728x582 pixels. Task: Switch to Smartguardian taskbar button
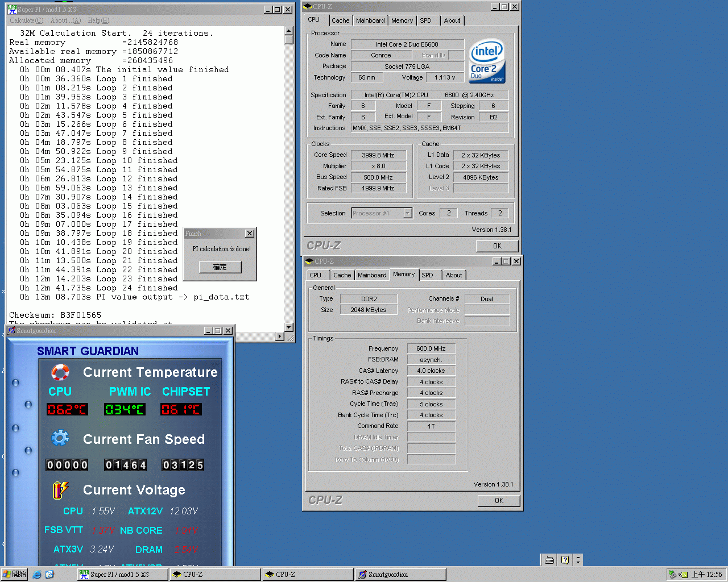[401, 575]
